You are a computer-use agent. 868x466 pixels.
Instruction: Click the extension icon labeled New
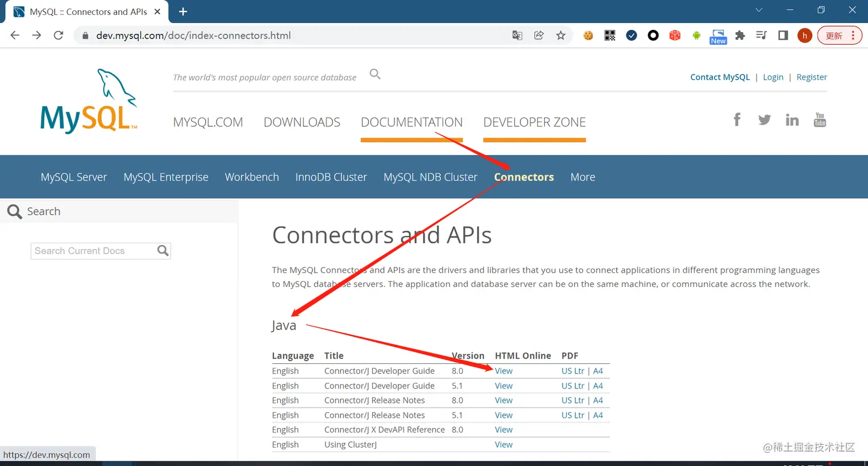719,37
